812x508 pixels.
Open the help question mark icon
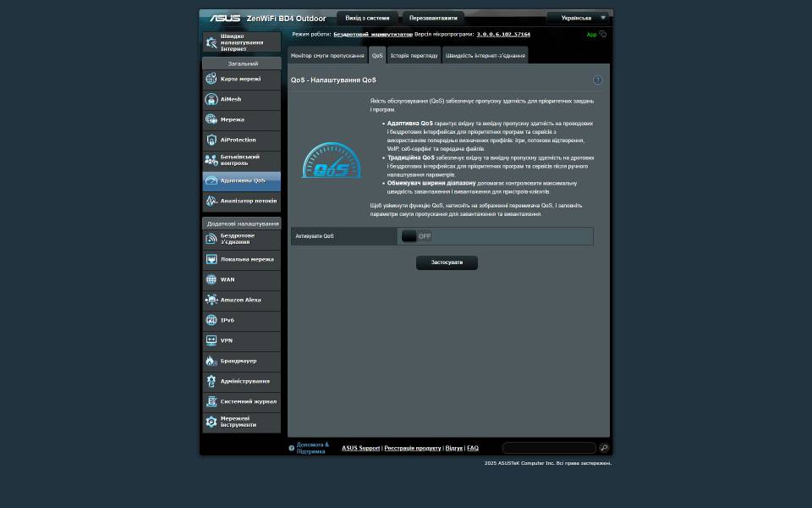point(597,80)
